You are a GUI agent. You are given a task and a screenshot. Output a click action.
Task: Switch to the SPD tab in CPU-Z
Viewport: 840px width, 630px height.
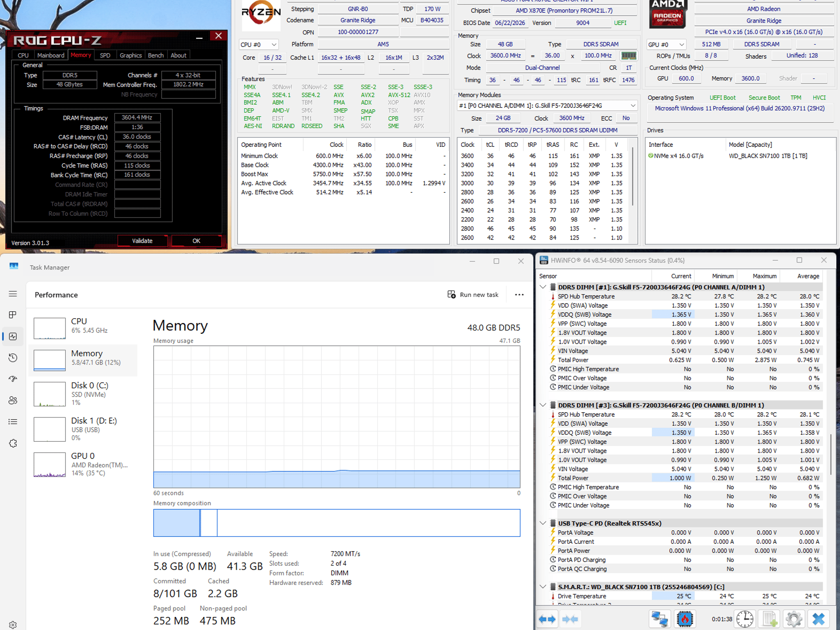click(105, 55)
